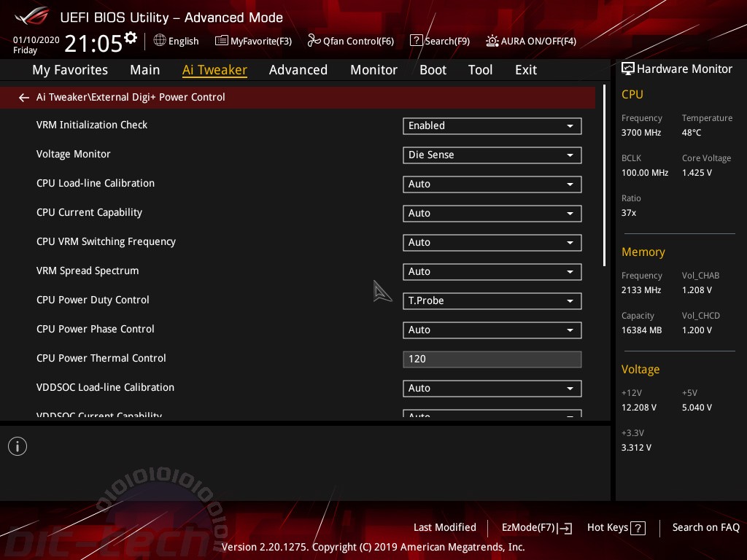Image resolution: width=747 pixels, height=560 pixels.
Task: Click +12V 12.208 V reading
Action: point(639,408)
